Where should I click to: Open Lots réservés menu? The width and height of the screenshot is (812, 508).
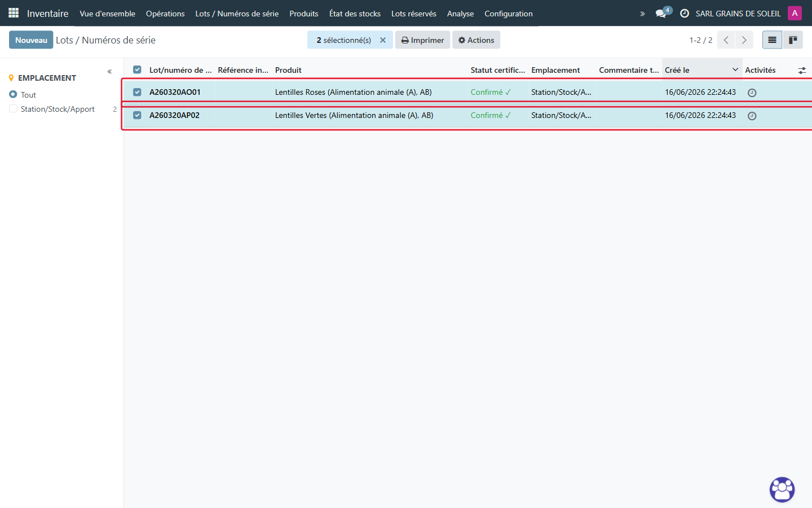tap(414, 14)
